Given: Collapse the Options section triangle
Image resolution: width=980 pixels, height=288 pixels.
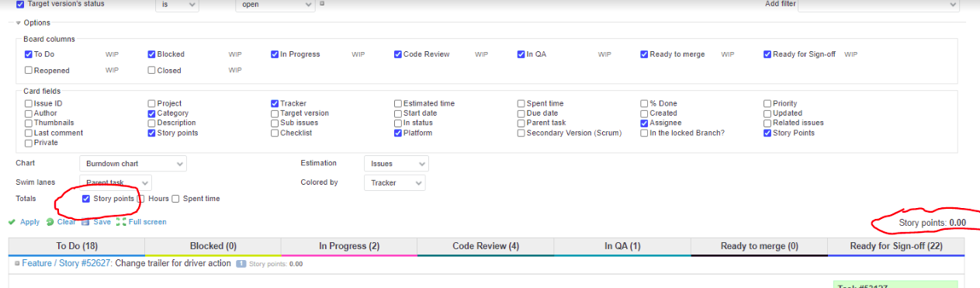Looking at the screenshot, I should click(18, 23).
